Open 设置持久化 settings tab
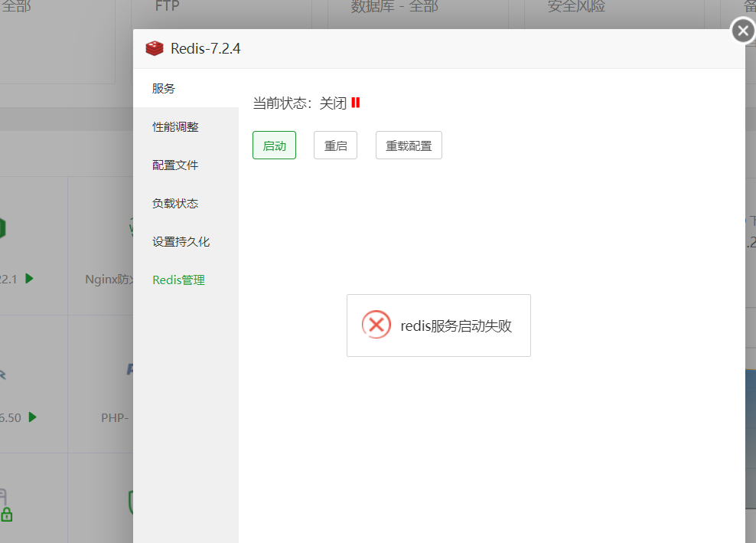Image resolution: width=756 pixels, height=543 pixels. coord(181,242)
